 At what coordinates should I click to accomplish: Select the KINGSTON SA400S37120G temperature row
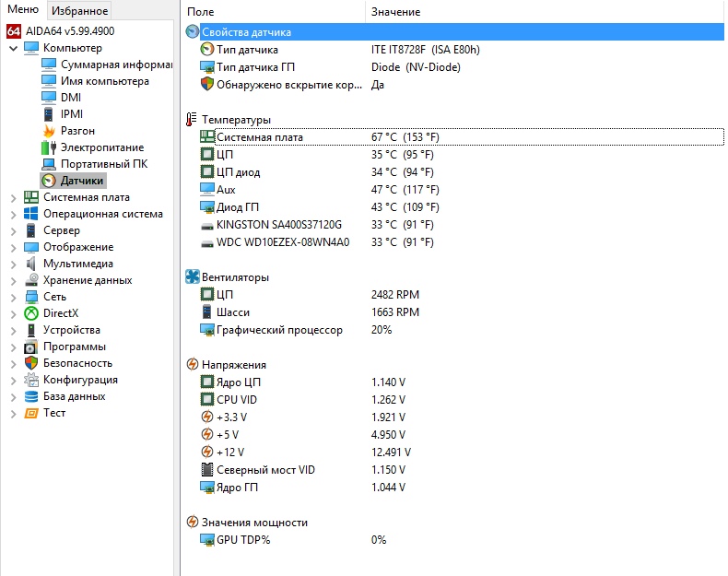point(278,226)
